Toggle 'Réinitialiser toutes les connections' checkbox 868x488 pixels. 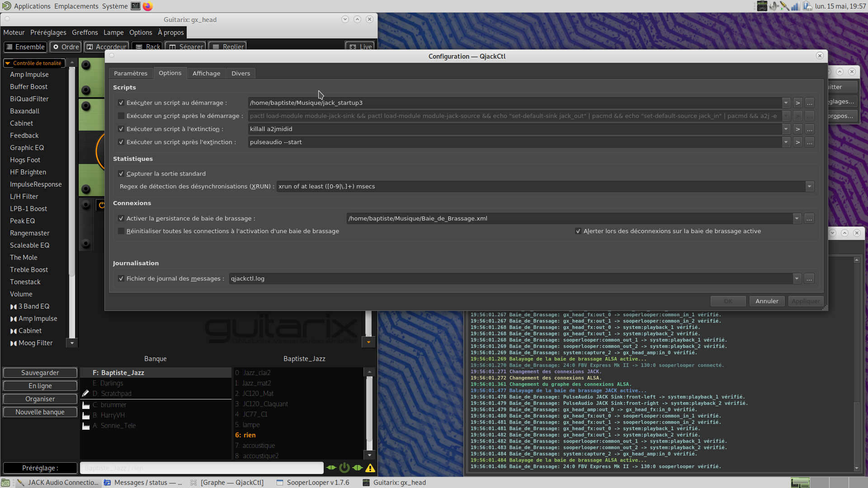pyautogui.click(x=121, y=231)
